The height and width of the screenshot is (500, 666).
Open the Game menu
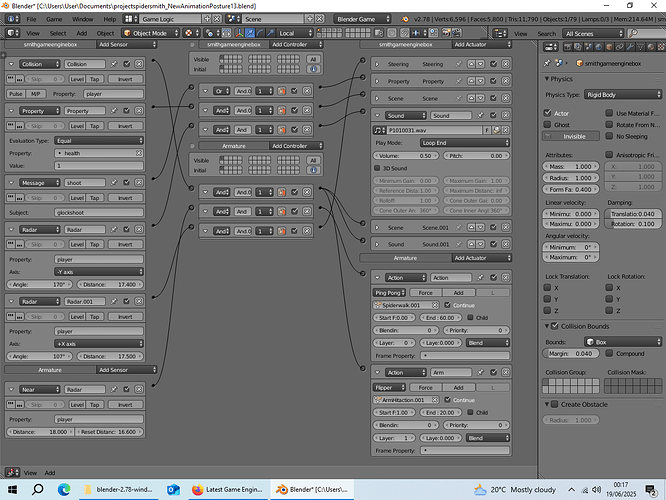(54, 19)
